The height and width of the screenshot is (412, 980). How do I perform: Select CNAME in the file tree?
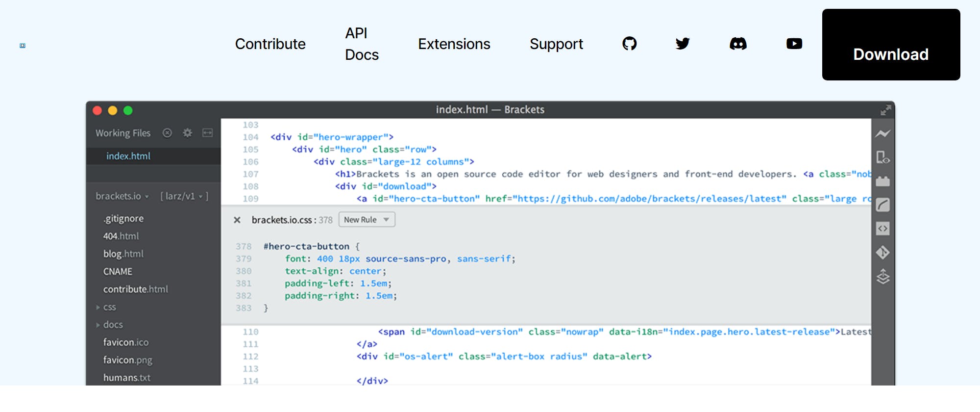click(118, 271)
